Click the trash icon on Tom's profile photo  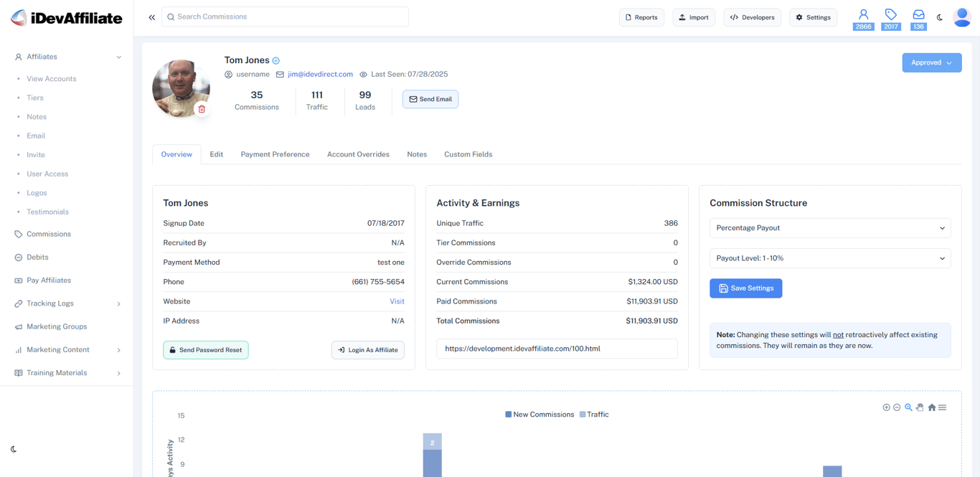click(x=202, y=109)
